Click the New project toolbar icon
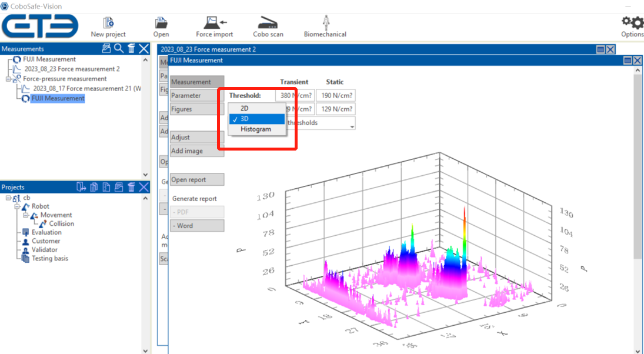Image resolution: width=644 pixels, height=354 pixels. [x=108, y=24]
